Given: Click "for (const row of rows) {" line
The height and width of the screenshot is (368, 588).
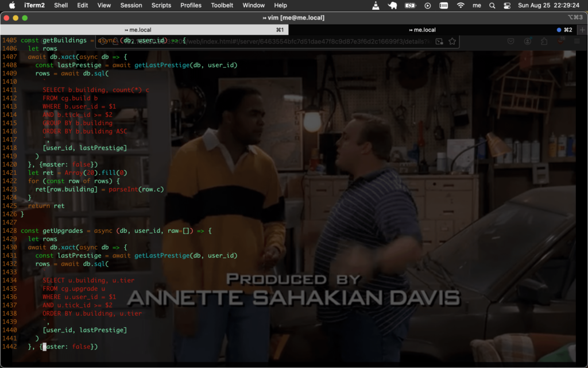Looking at the screenshot, I should (74, 181).
